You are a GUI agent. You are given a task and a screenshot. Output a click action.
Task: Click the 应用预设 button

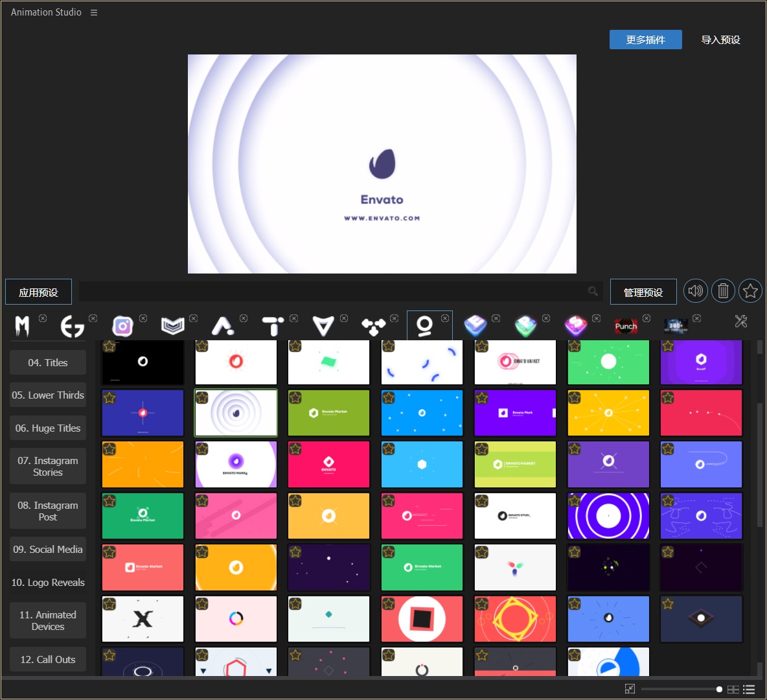pyautogui.click(x=39, y=292)
